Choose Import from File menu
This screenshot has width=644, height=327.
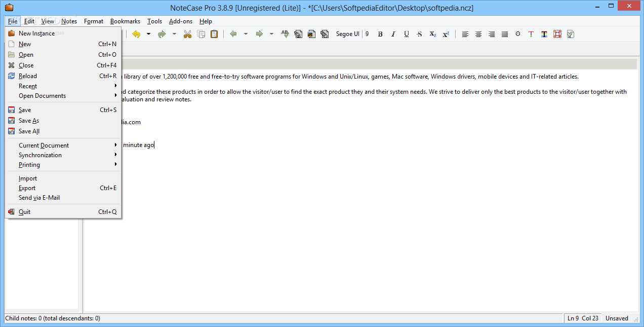(63, 178)
